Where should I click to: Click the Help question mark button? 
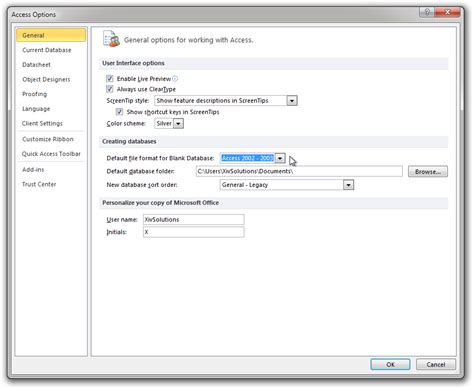tap(427, 12)
